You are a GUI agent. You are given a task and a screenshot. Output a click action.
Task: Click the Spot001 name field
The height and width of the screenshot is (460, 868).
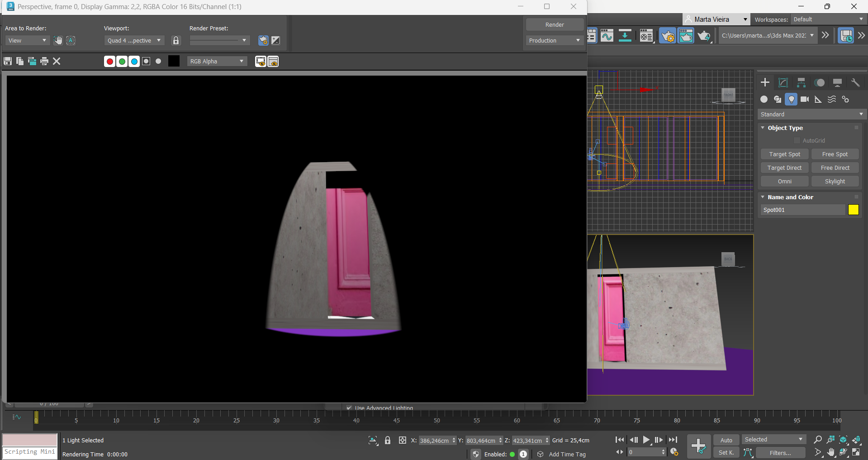(x=802, y=210)
